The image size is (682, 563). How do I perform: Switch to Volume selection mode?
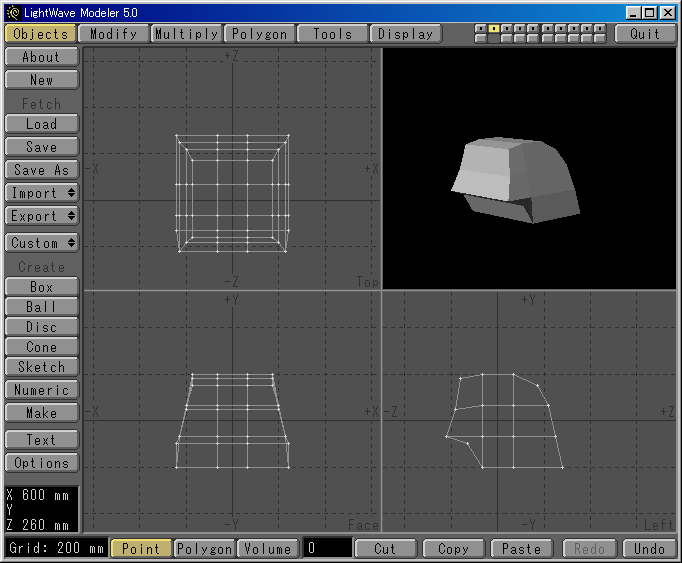click(268, 548)
